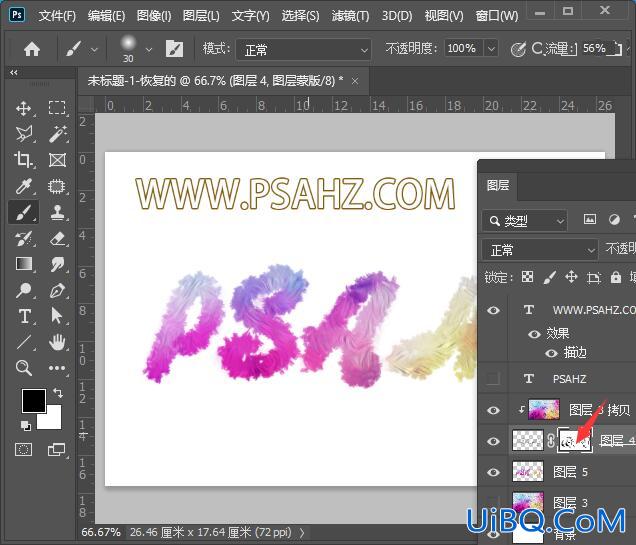The image size is (636, 545).
Task: Collapse the toolbox with double arrows
Action: [x=14, y=73]
